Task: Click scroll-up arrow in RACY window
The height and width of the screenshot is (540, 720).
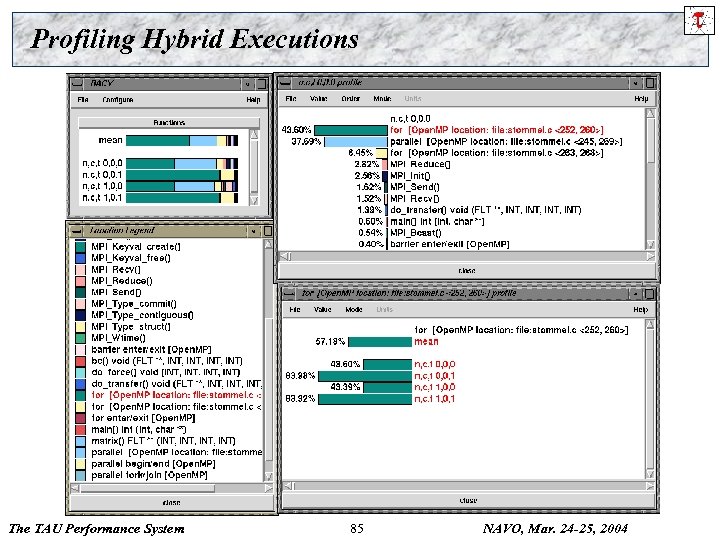Action: tap(253, 134)
